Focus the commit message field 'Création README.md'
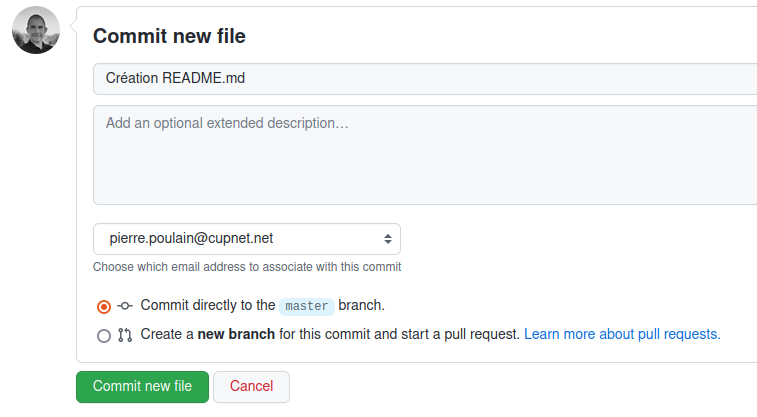The image size is (757, 417). (425, 79)
